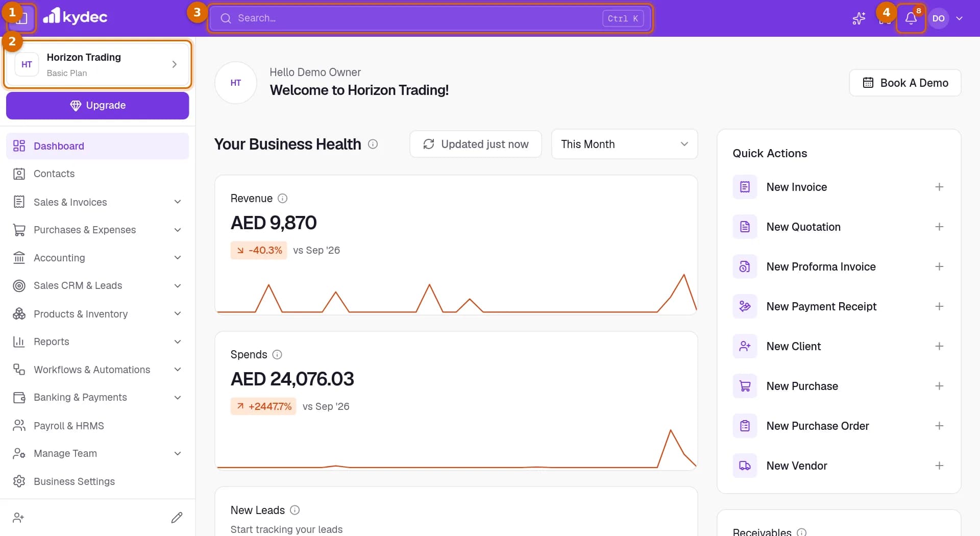Focus the Search field
The image size is (980, 536).
point(430,18)
